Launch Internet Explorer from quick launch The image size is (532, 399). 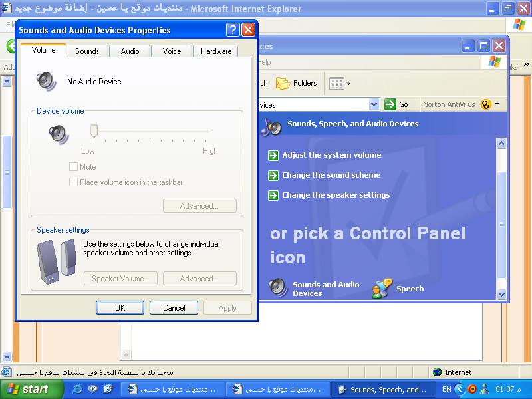click(78, 389)
